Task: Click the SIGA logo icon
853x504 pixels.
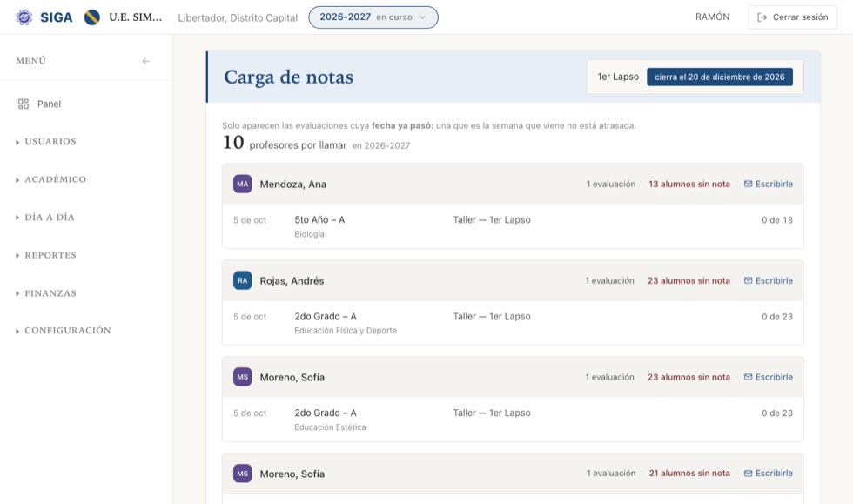Action: click(x=24, y=17)
